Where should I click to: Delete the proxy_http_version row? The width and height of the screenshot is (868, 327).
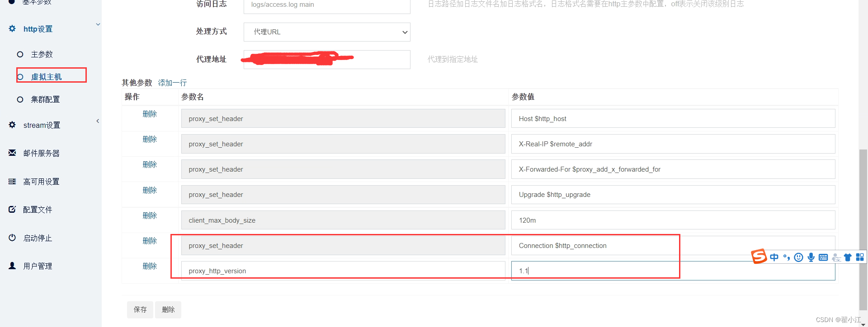[150, 266]
